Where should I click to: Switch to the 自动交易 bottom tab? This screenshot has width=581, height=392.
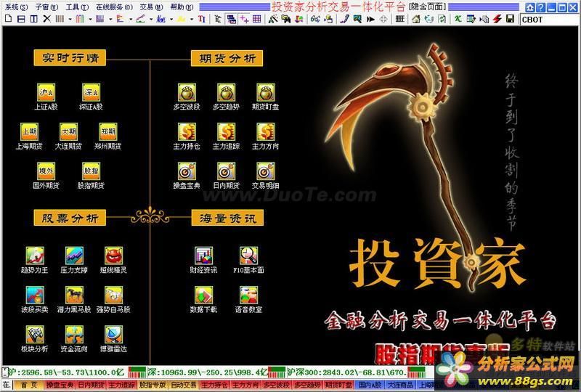pos(184,385)
